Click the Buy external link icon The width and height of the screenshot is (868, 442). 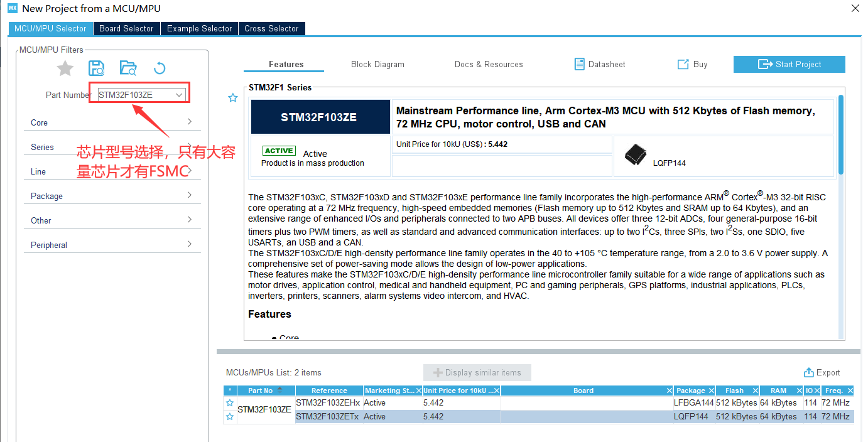pos(683,64)
